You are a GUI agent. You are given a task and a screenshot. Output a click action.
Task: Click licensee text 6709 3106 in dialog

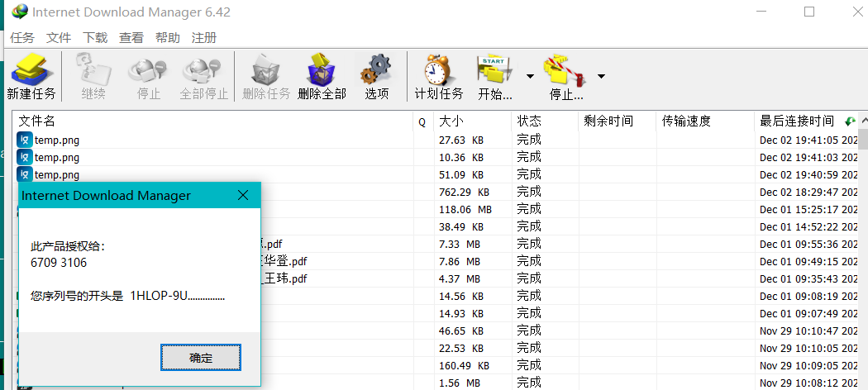[59, 263]
